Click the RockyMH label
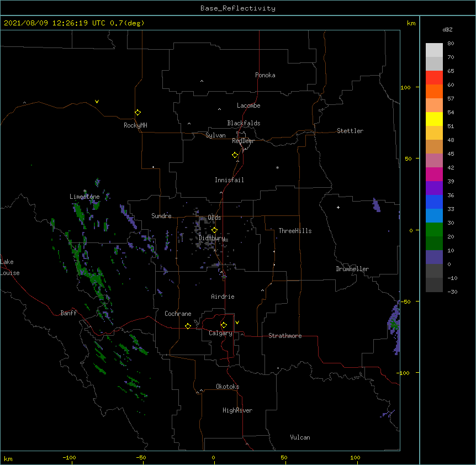Image resolution: width=476 pixels, height=465 pixels. point(135,125)
